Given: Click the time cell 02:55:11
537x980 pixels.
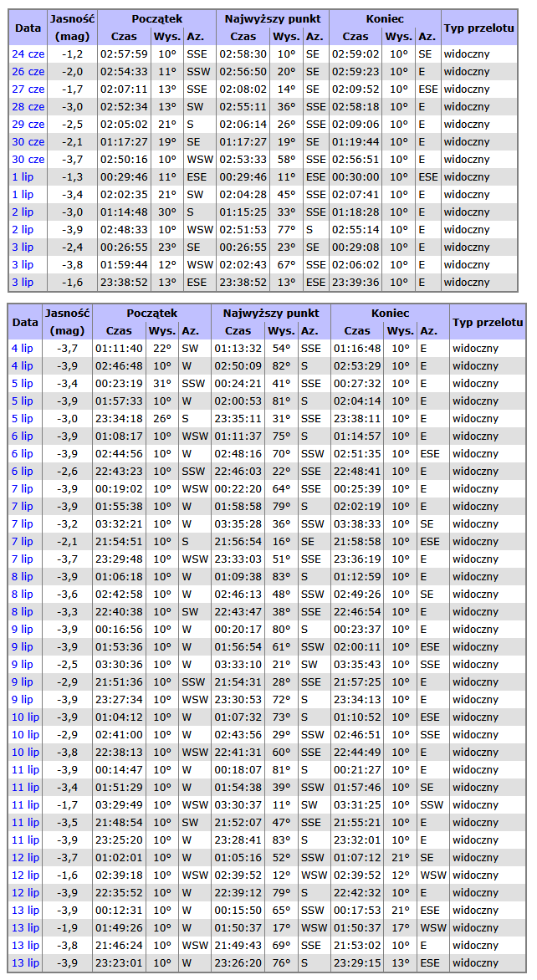Looking at the screenshot, I should (x=243, y=106).
